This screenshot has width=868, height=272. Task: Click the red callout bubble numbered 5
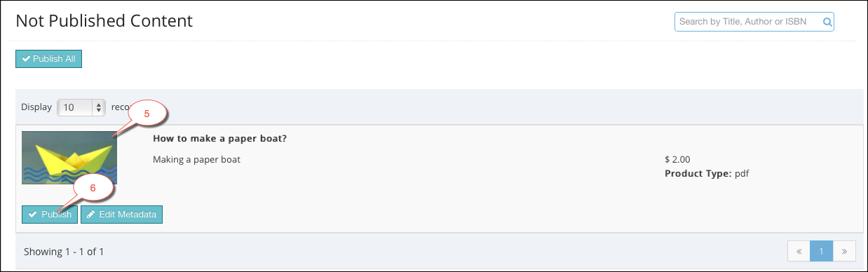[146, 113]
